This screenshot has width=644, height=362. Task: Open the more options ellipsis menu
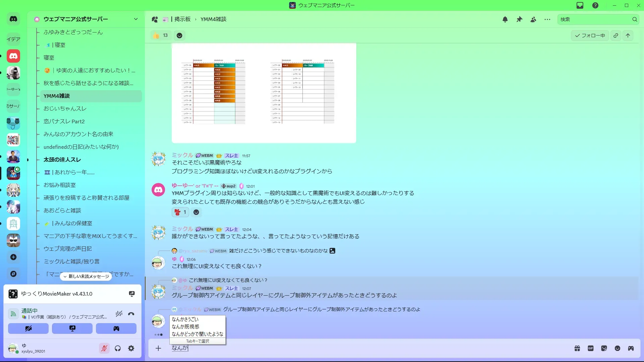click(x=547, y=19)
